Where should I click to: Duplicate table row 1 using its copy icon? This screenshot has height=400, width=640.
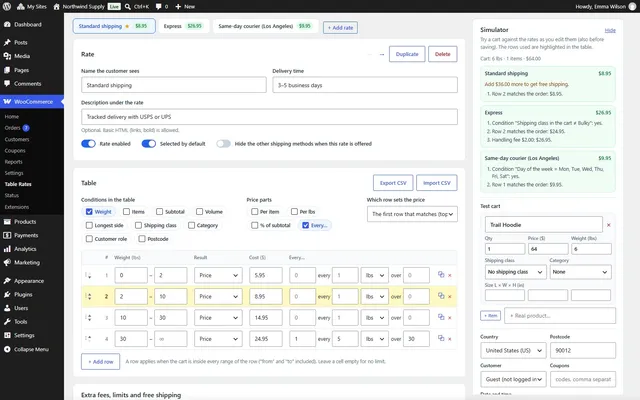pyautogui.click(x=441, y=275)
